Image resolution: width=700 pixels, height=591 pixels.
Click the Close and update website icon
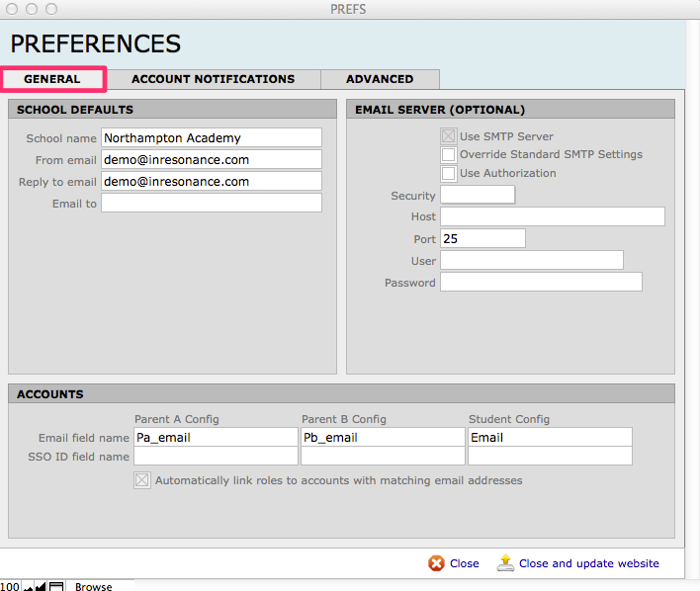[505, 563]
